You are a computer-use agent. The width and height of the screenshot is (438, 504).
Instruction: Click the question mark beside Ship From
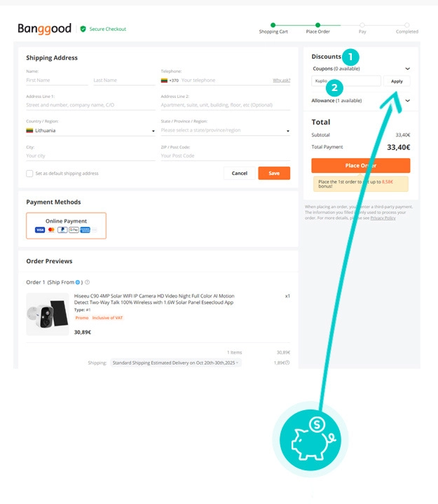click(x=88, y=282)
